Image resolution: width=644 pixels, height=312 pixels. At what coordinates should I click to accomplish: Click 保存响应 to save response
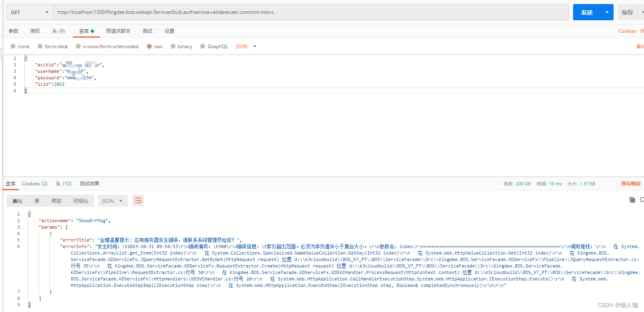coord(631,184)
